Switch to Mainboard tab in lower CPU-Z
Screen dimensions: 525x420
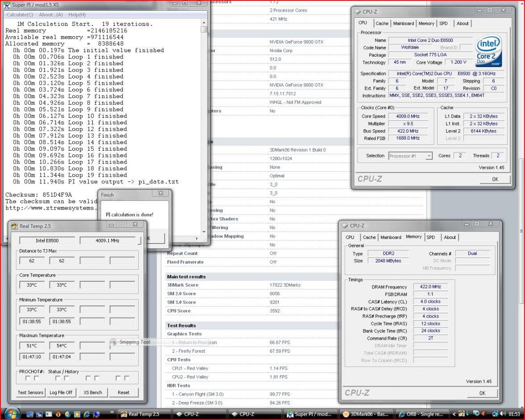tap(390, 237)
